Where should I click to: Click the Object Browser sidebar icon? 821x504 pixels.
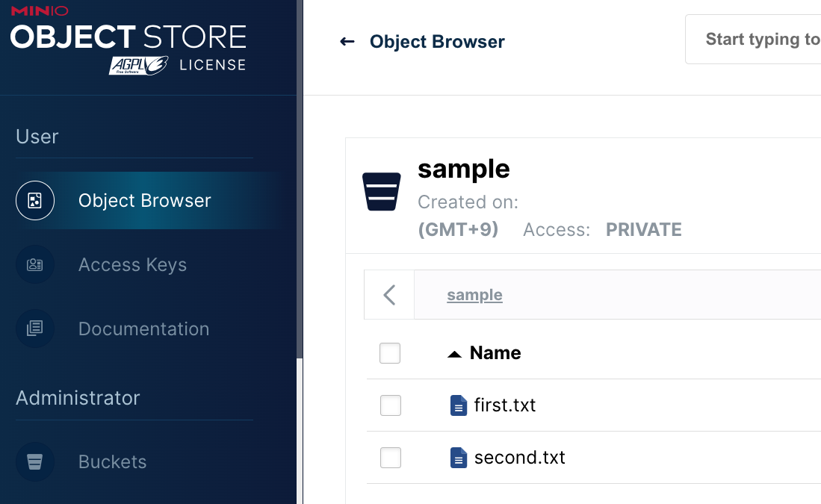tap(35, 200)
